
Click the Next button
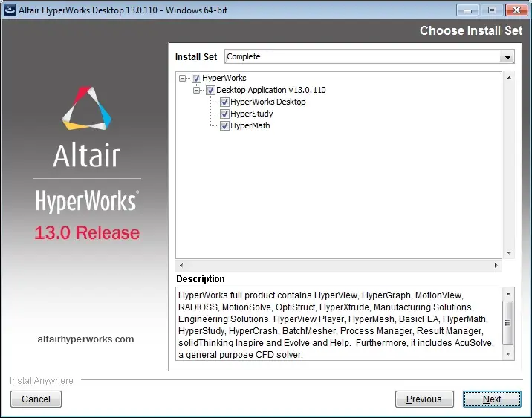pyautogui.click(x=492, y=399)
